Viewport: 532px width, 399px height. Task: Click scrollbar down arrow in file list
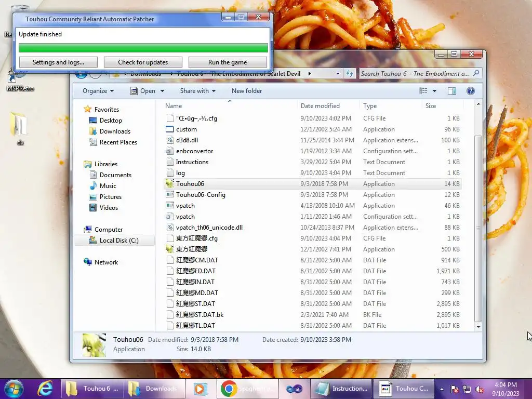pyautogui.click(x=478, y=327)
